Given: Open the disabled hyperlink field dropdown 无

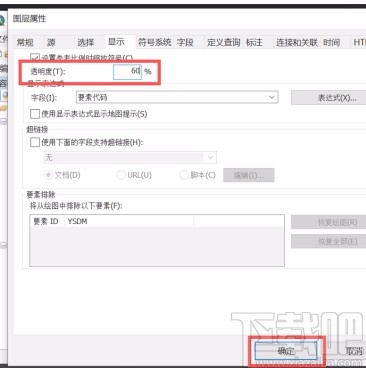Looking at the screenshot, I should pos(130,157).
